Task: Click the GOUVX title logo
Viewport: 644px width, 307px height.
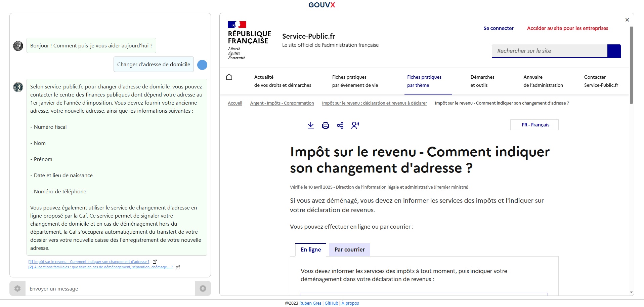Action: click(322, 5)
